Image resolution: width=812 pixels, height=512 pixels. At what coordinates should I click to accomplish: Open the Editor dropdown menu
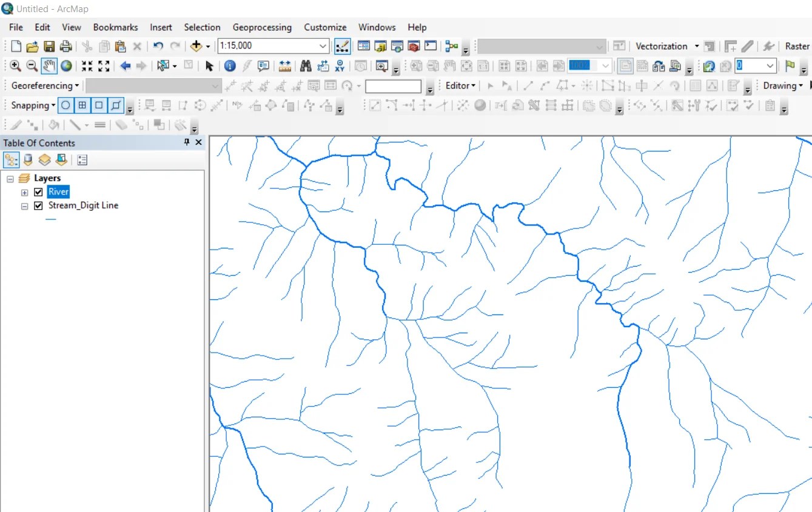460,85
